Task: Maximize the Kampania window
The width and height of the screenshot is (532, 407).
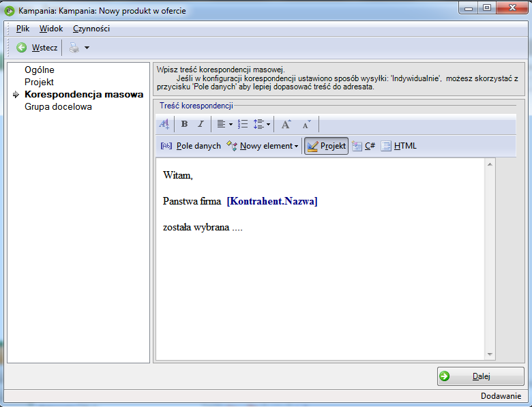Action: (487, 7)
